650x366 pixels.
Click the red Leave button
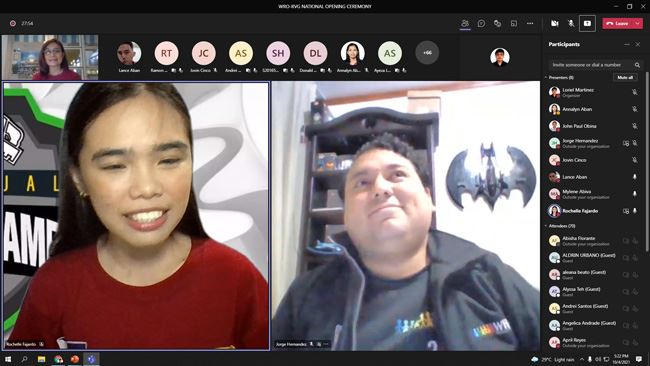(618, 24)
